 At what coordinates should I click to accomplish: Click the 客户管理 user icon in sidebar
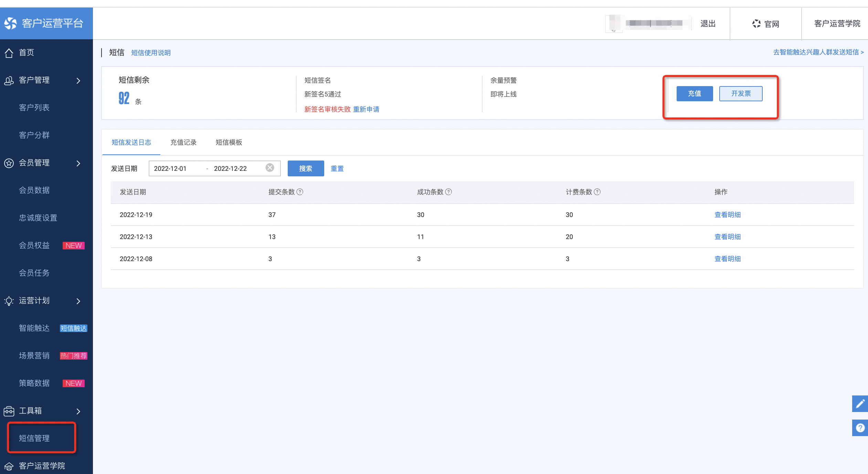pyautogui.click(x=9, y=80)
